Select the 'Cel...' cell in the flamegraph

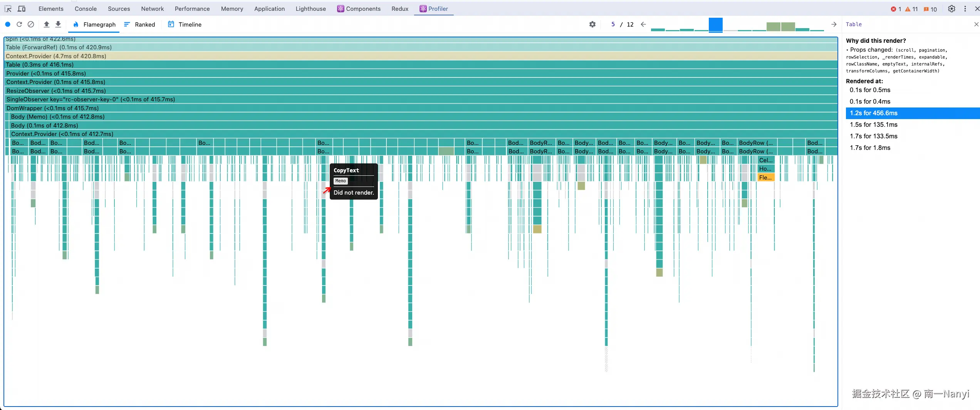pos(765,160)
